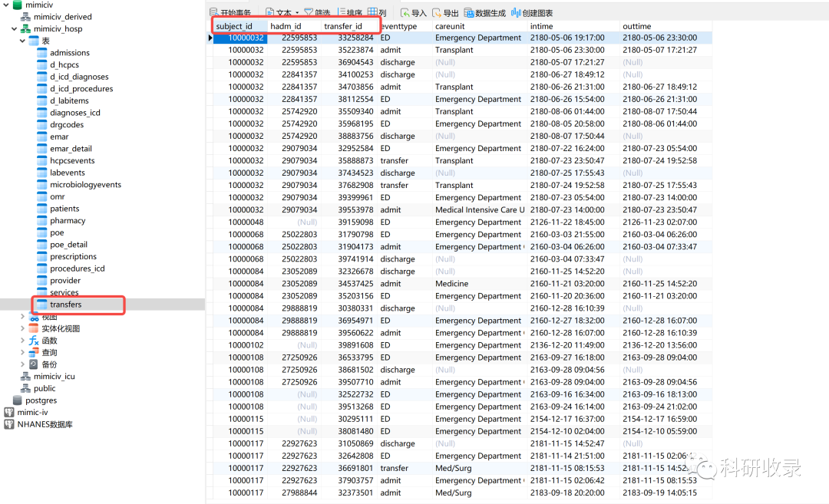Screen dimensions: 829x504
Task: Select the drgcodes table icon
Action: coord(41,125)
